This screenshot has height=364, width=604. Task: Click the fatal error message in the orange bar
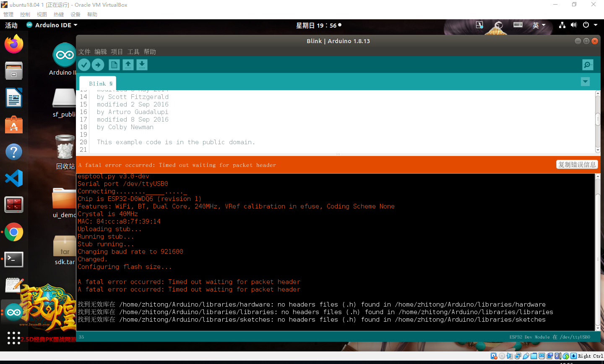click(x=177, y=165)
